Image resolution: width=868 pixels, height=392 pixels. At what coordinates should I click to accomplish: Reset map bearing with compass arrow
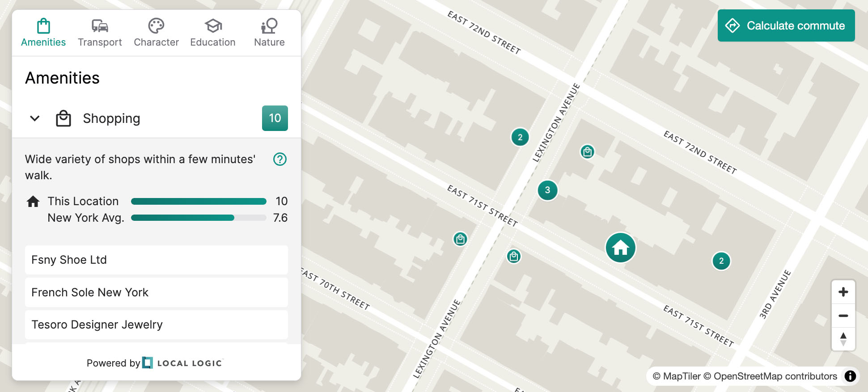pyautogui.click(x=843, y=339)
